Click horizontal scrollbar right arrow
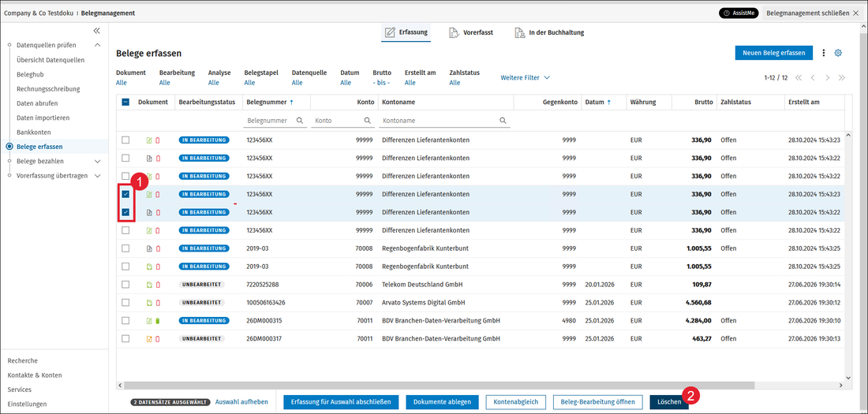Image resolution: width=868 pixels, height=414 pixels. pos(841,385)
